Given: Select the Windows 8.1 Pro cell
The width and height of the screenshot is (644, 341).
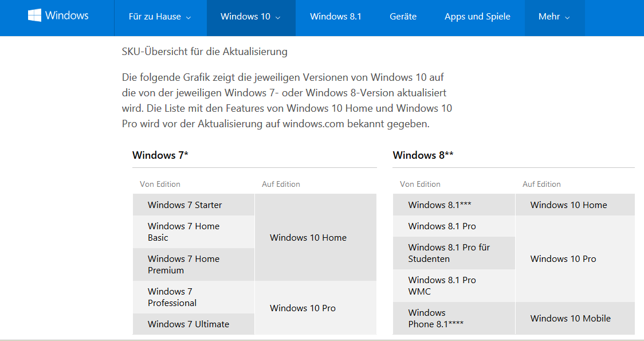Looking at the screenshot, I should 454,226.
